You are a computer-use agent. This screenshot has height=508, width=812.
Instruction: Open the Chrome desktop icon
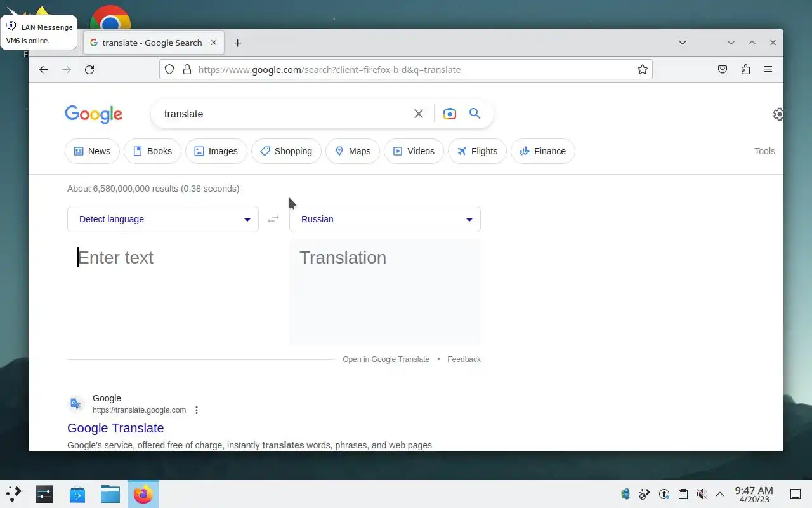tap(110, 17)
